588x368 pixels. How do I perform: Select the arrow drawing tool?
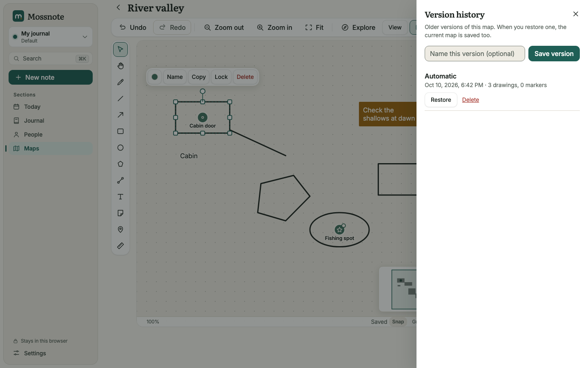click(x=120, y=115)
